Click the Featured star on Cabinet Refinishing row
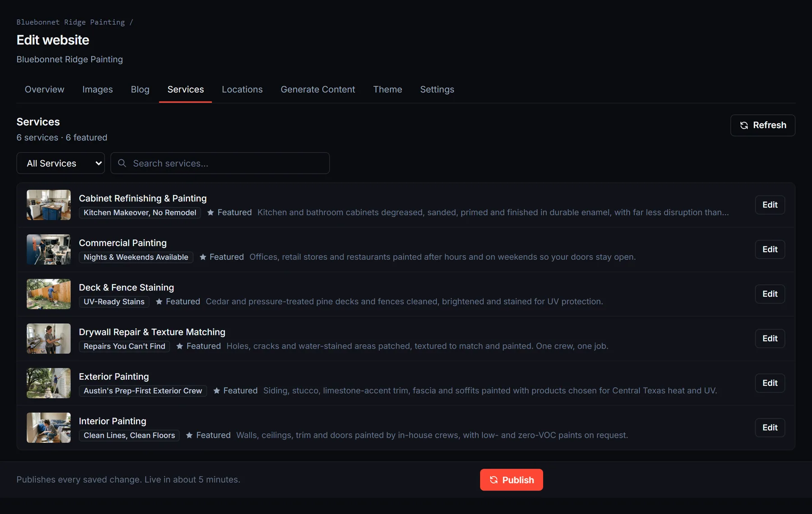This screenshot has height=514, width=812. 210,212
